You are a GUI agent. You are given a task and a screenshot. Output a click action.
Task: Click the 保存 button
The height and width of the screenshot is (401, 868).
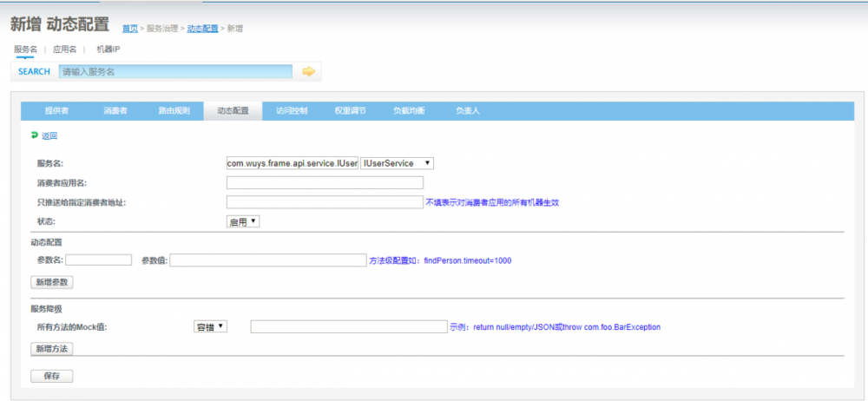coord(51,376)
